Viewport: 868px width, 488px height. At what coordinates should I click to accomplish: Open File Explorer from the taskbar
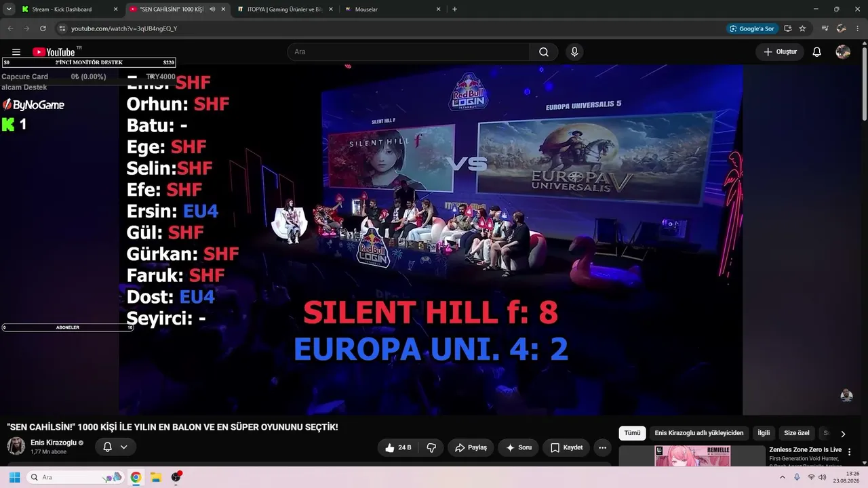(x=155, y=477)
